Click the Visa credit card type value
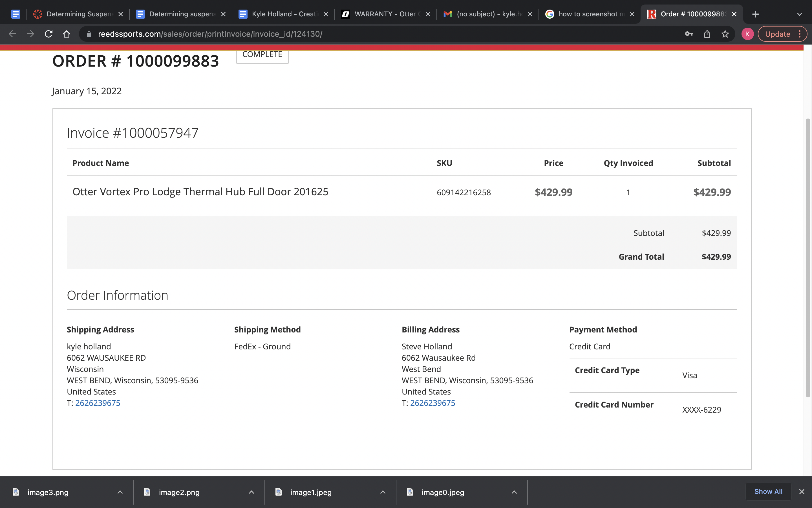Screen dimensions: 812x508 690,375
